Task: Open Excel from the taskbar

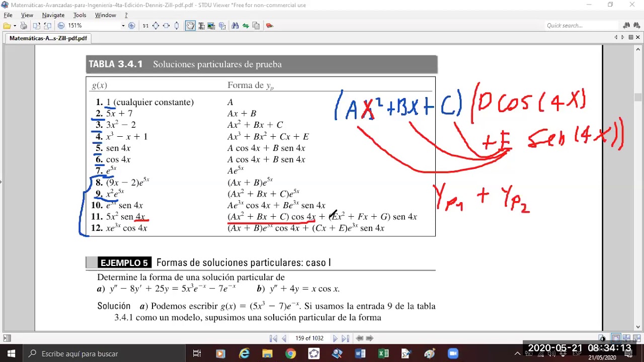Action: pos(383,354)
